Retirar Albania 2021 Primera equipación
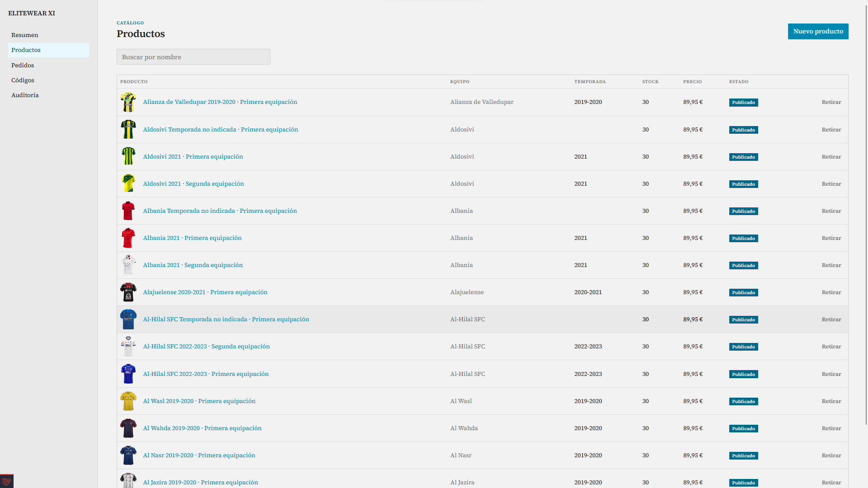The image size is (868, 488). click(x=831, y=238)
